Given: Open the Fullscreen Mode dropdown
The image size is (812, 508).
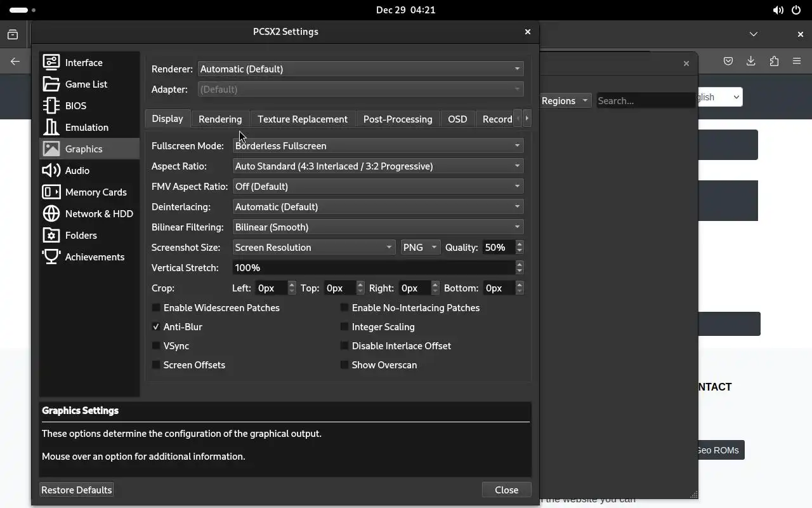Looking at the screenshot, I should point(378,145).
